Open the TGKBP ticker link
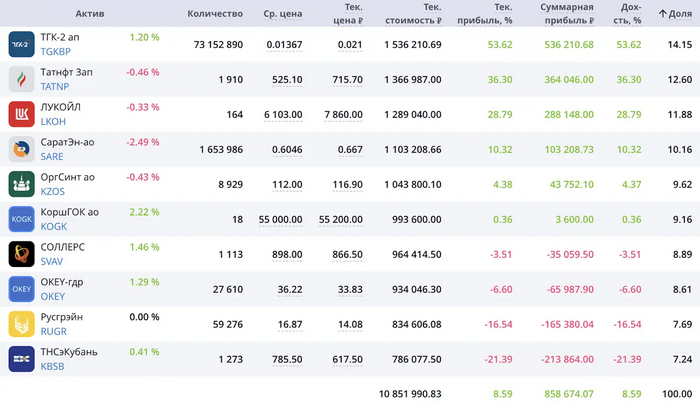Image resolution: width=700 pixels, height=404 pixels. coord(56,51)
